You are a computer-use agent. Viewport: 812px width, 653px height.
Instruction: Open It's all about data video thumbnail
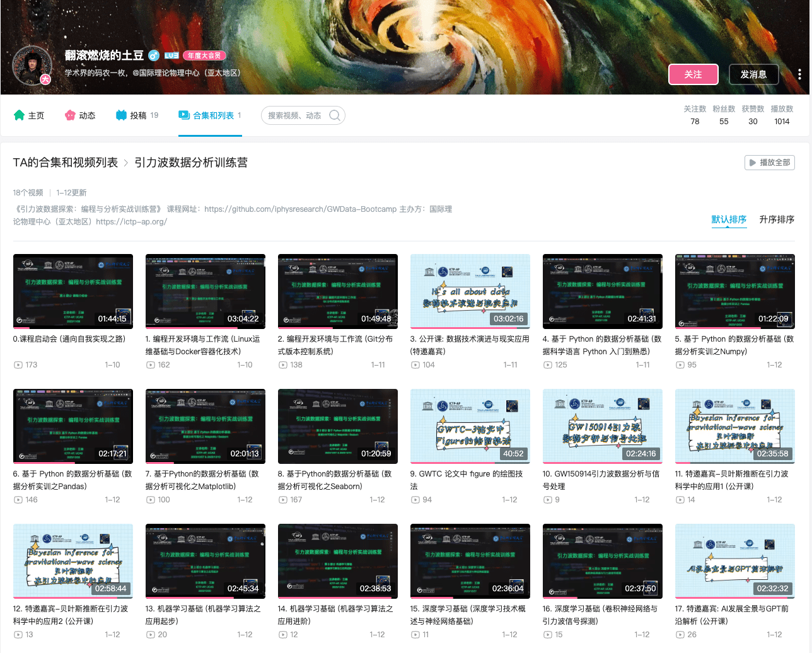[x=470, y=292]
